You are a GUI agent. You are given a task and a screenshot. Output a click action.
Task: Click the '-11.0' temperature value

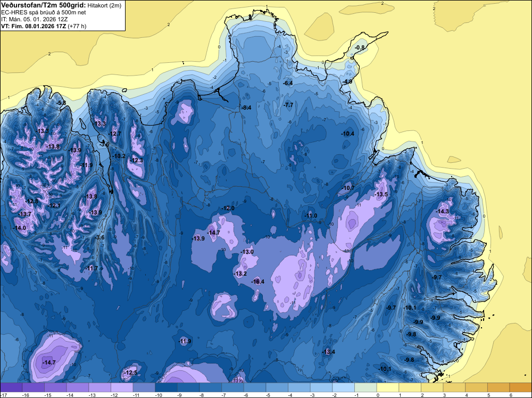point(311,216)
